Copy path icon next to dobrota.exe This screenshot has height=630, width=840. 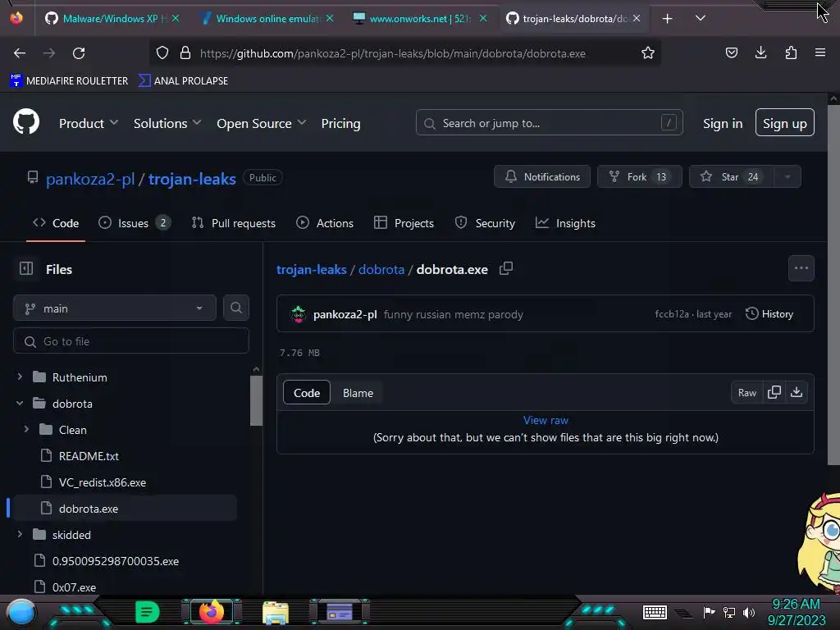tap(505, 268)
